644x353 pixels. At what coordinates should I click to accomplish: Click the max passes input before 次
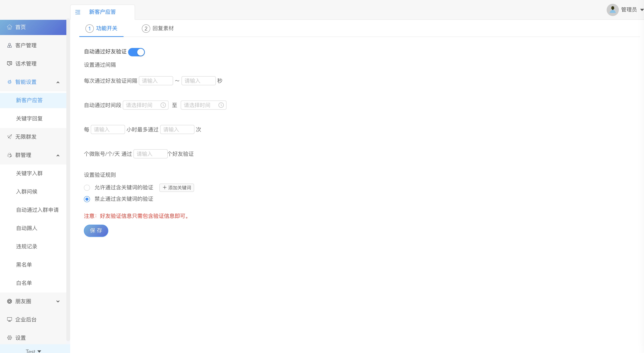tap(177, 129)
